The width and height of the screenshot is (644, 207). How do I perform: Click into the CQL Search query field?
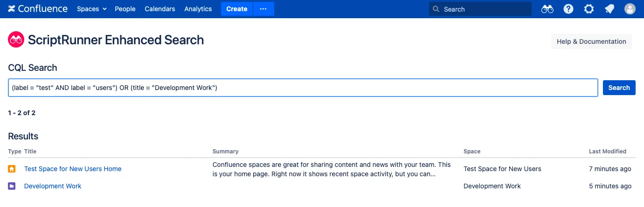point(303,88)
